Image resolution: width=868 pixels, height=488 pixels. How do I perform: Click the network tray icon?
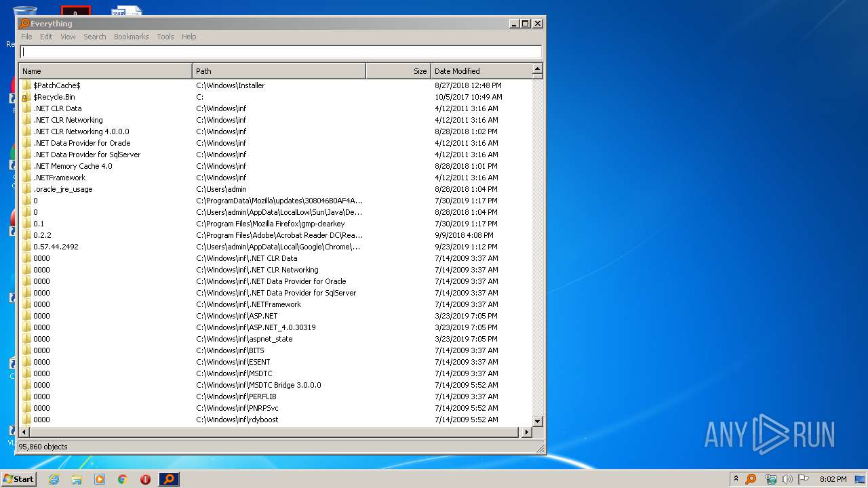[771, 479]
